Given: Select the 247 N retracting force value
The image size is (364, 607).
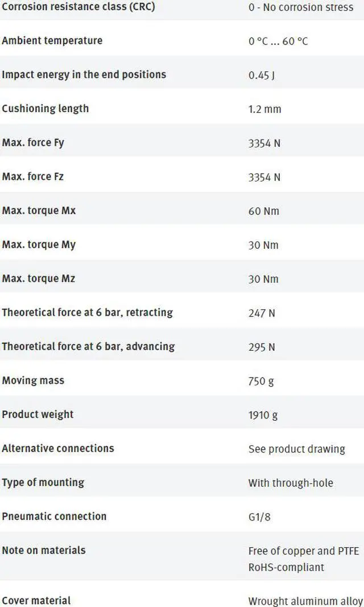Looking at the screenshot, I should (x=262, y=313).
